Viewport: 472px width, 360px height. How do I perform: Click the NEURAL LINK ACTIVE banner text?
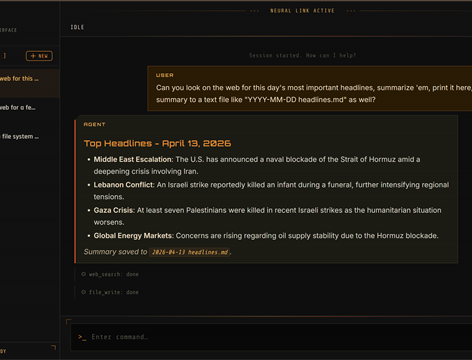coord(302,11)
